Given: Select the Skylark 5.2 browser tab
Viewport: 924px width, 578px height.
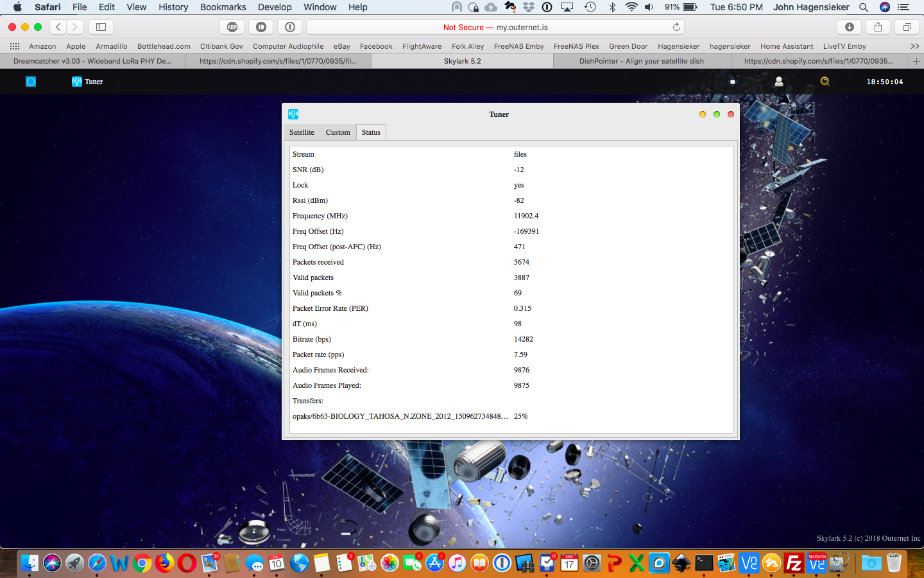Looking at the screenshot, I should (462, 61).
